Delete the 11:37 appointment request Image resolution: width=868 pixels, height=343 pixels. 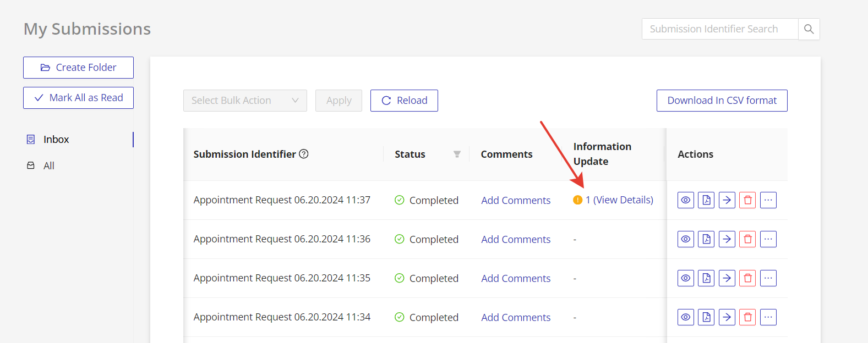[x=747, y=200]
